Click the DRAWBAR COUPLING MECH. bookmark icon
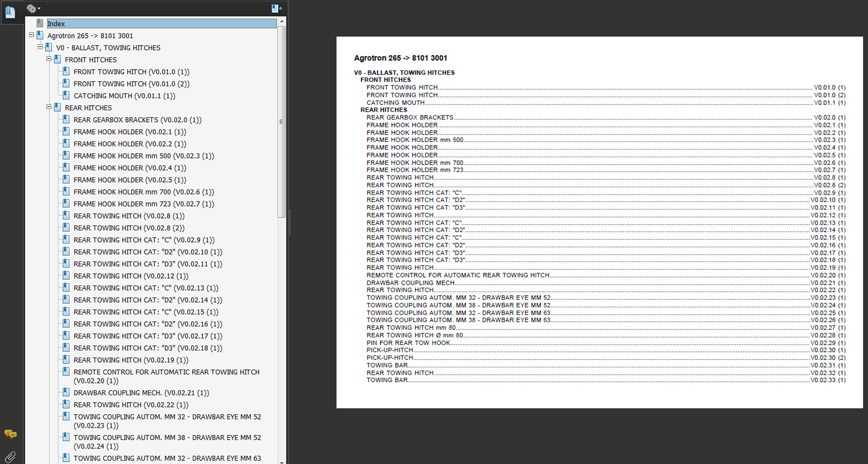The image size is (868, 464). [66, 392]
